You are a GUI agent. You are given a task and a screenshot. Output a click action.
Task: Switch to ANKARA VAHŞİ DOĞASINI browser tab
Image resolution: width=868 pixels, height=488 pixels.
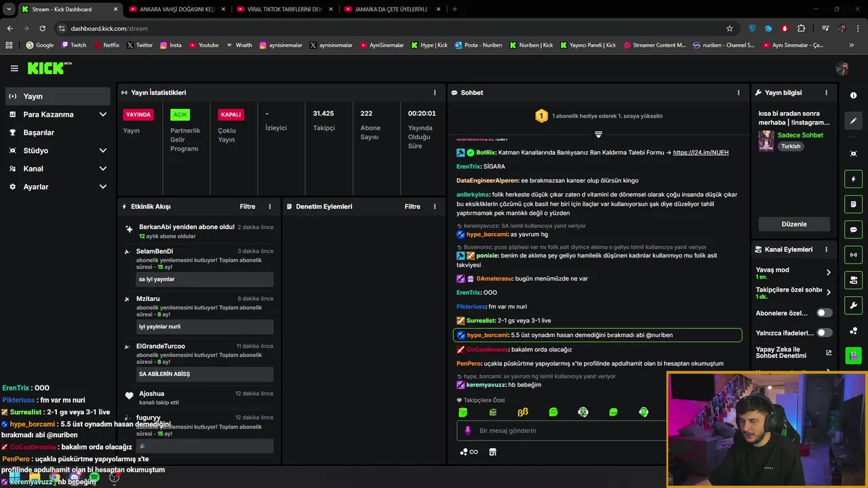(x=178, y=9)
